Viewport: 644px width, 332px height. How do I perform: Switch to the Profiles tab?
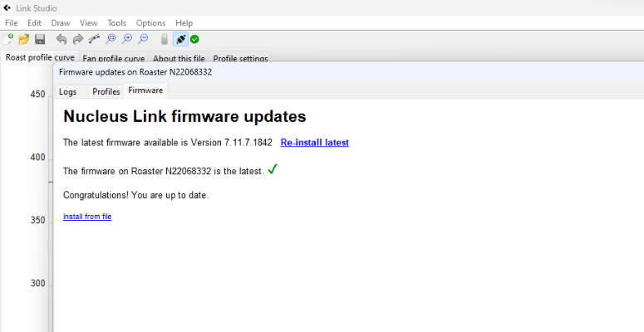pos(106,91)
